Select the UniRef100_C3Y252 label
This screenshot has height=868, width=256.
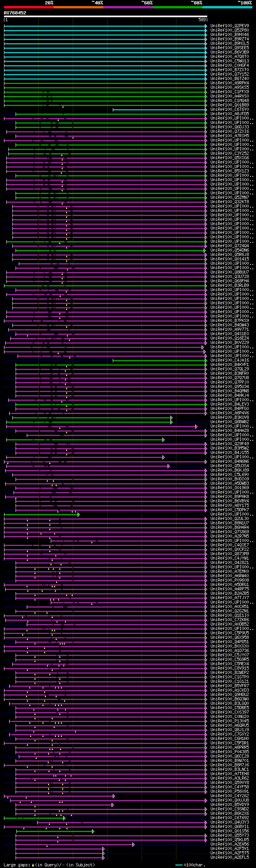click(x=230, y=153)
